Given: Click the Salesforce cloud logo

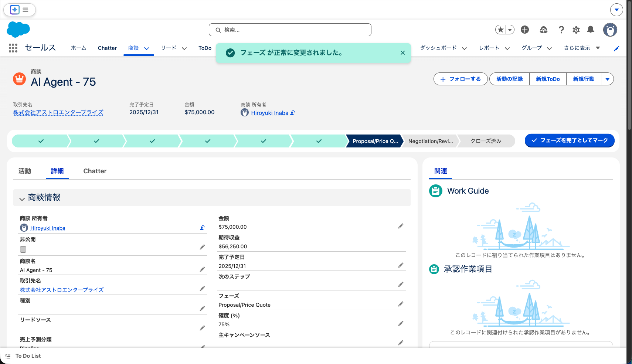Looking at the screenshot, I should coord(18,30).
